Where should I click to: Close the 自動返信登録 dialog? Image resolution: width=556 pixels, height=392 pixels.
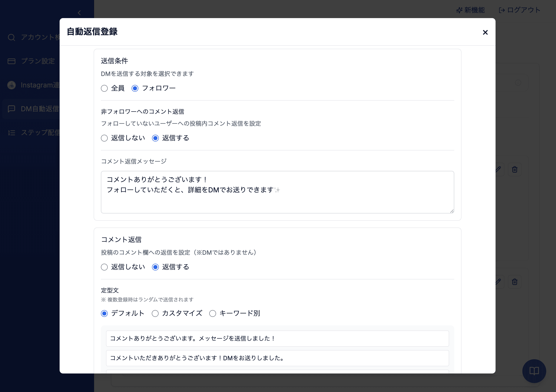[x=485, y=32]
